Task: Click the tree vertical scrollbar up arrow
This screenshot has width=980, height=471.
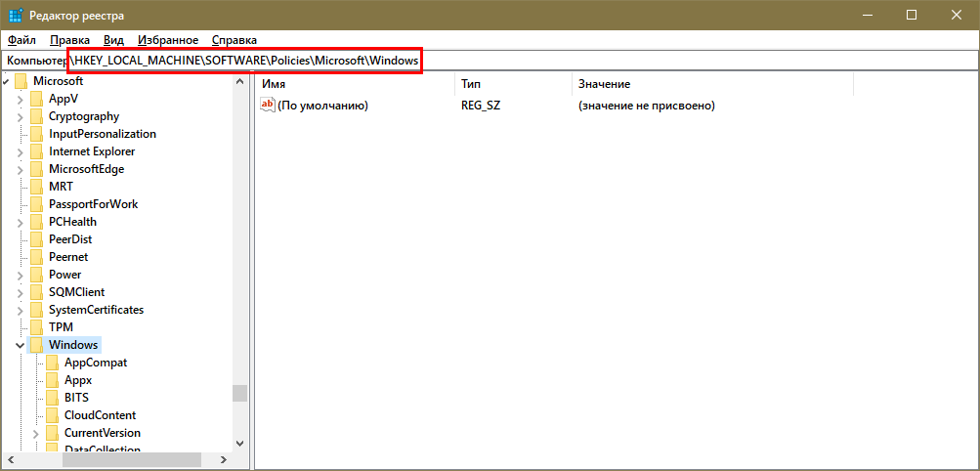Action: point(240,81)
